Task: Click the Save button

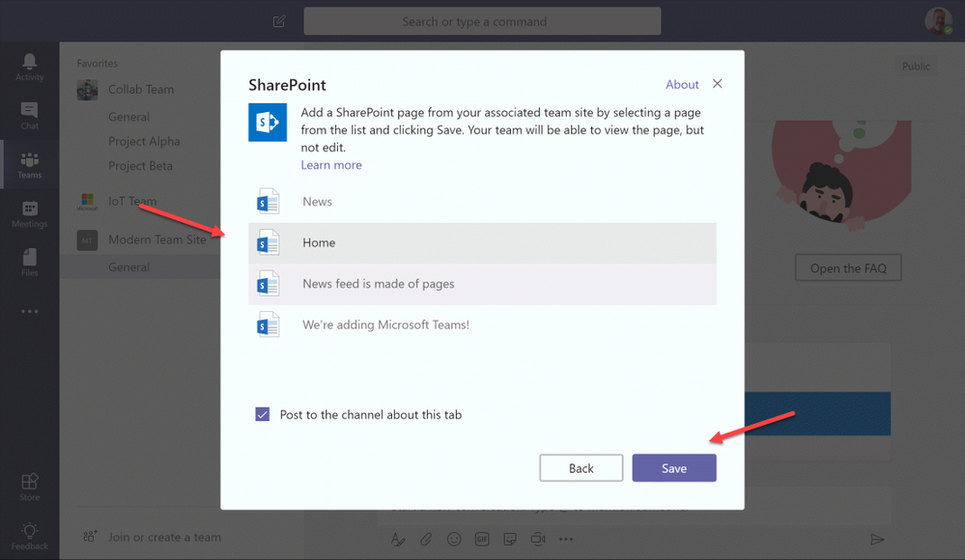Action: (673, 468)
